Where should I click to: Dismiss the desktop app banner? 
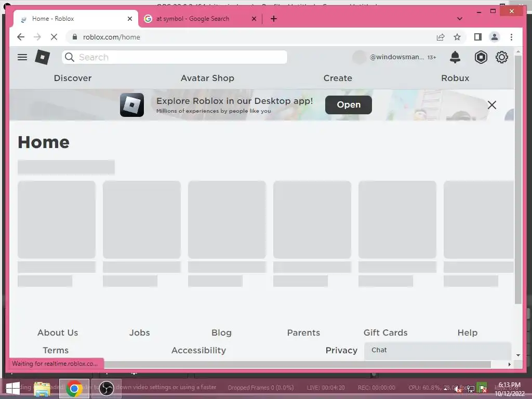(491, 105)
